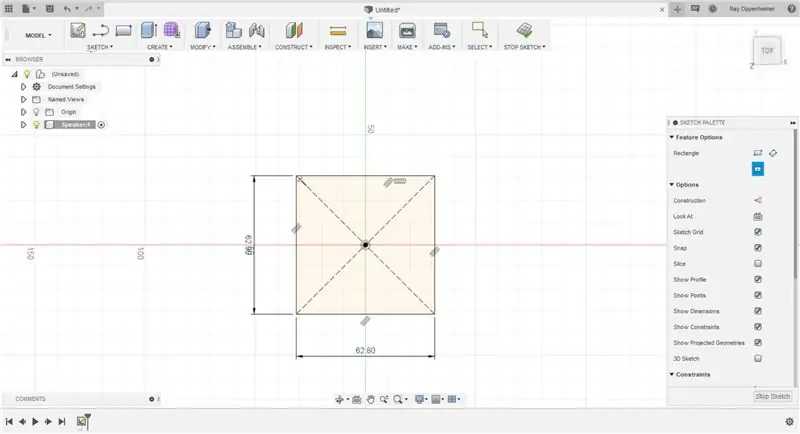Click the Zoom window icon
The width and height of the screenshot is (800, 434).
point(384,399)
